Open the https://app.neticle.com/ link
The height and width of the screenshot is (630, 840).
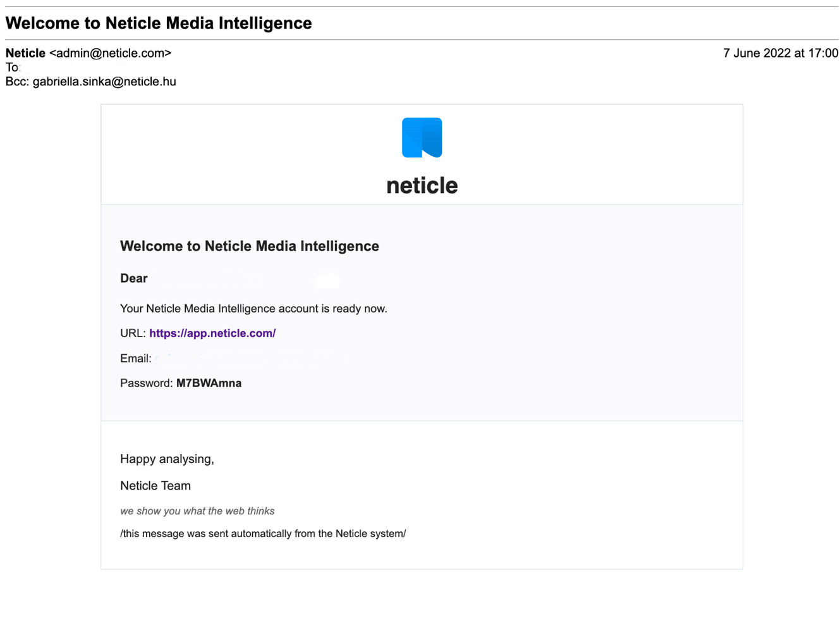(212, 333)
